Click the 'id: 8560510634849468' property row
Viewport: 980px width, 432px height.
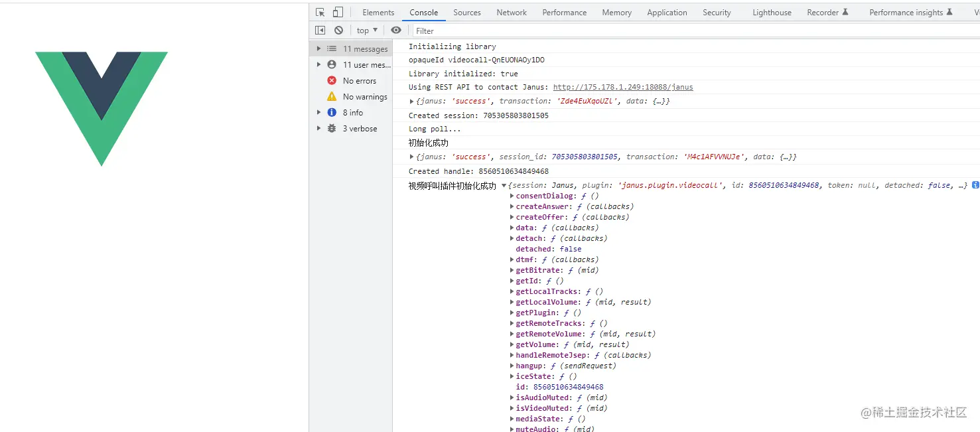(560, 387)
